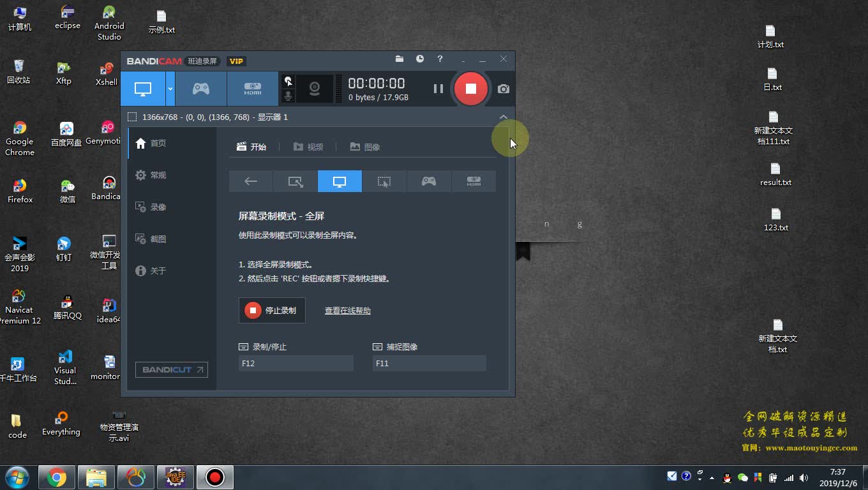Open the Bandicam record taskbar icon

click(215, 477)
